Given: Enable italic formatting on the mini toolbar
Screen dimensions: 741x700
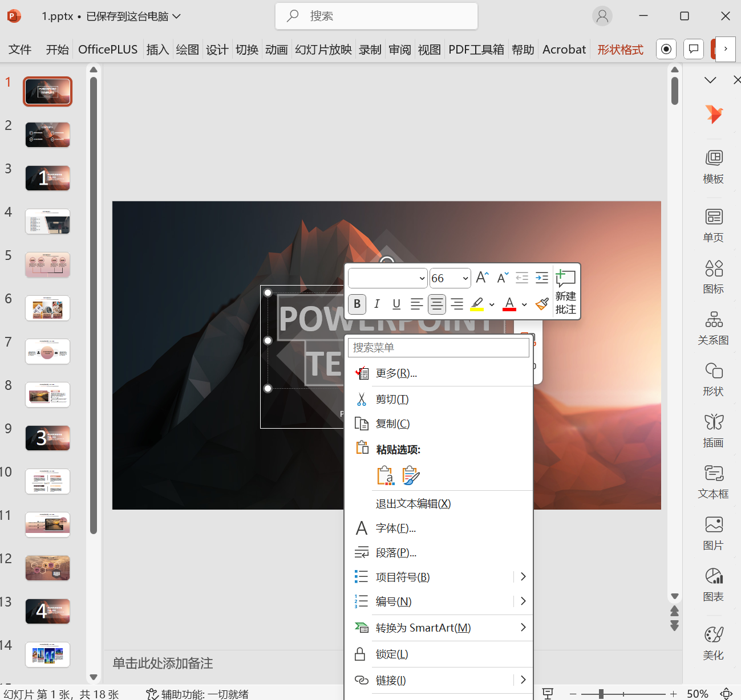Looking at the screenshot, I should click(376, 304).
